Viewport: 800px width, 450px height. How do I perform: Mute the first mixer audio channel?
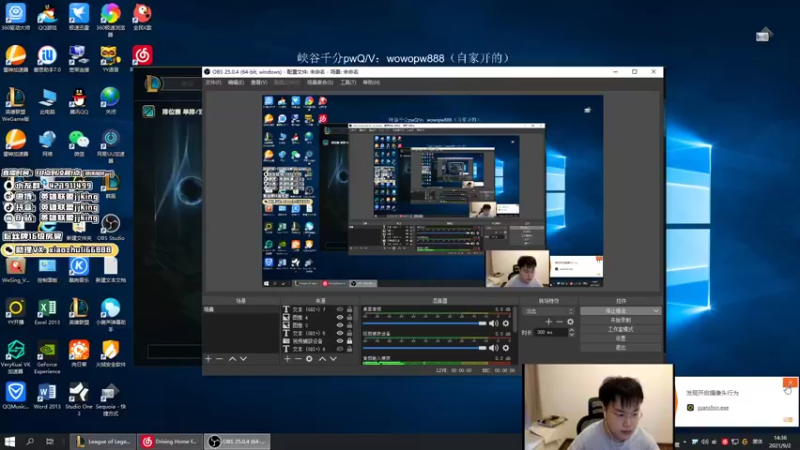(493, 323)
